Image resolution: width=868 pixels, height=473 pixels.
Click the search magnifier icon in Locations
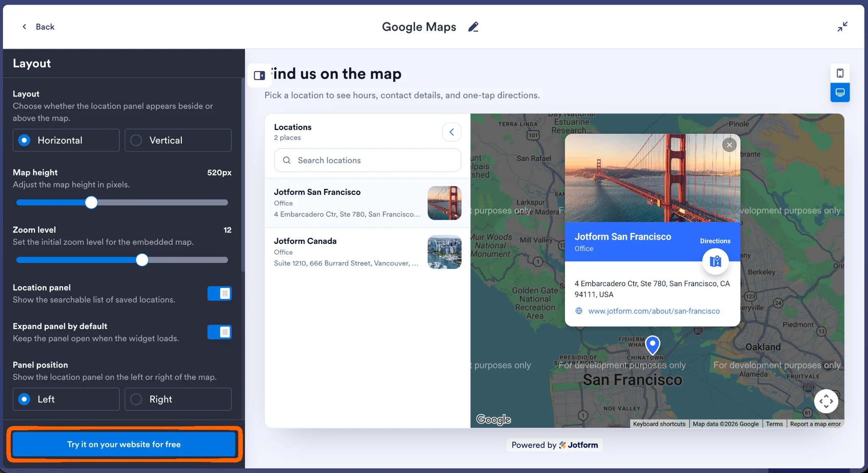(287, 160)
